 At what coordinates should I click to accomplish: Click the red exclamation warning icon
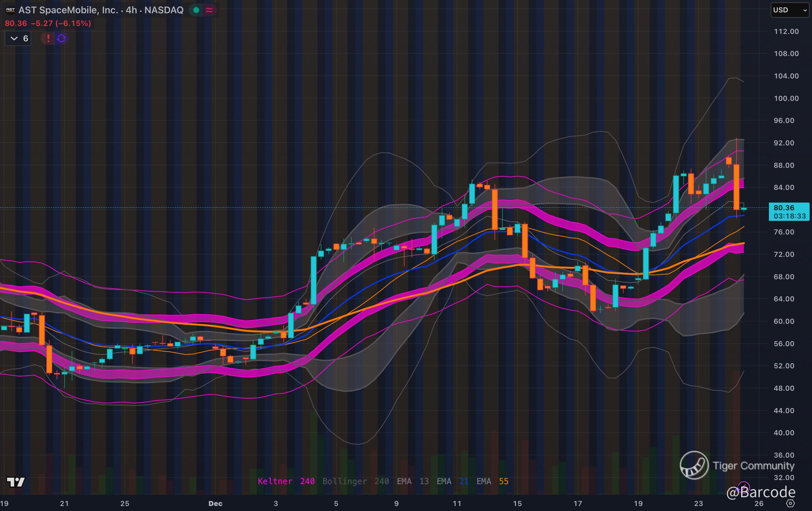click(x=48, y=38)
